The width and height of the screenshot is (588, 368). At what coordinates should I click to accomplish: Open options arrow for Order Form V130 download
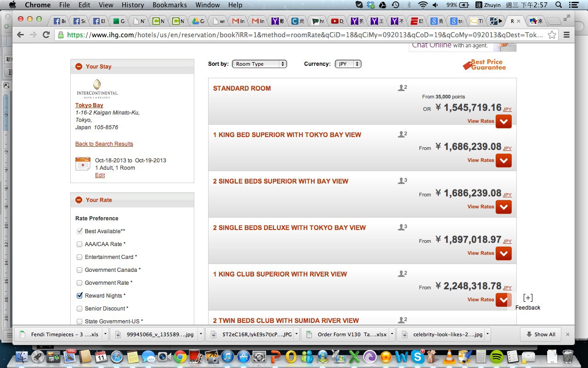392,334
